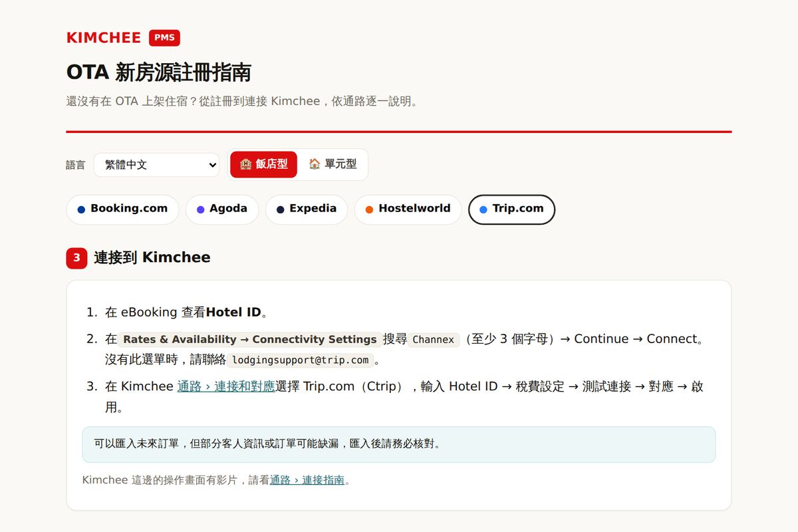This screenshot has height=532, width=798.
Task: Click the OTA 新房源註冊指南 heading
Action: 158,72
